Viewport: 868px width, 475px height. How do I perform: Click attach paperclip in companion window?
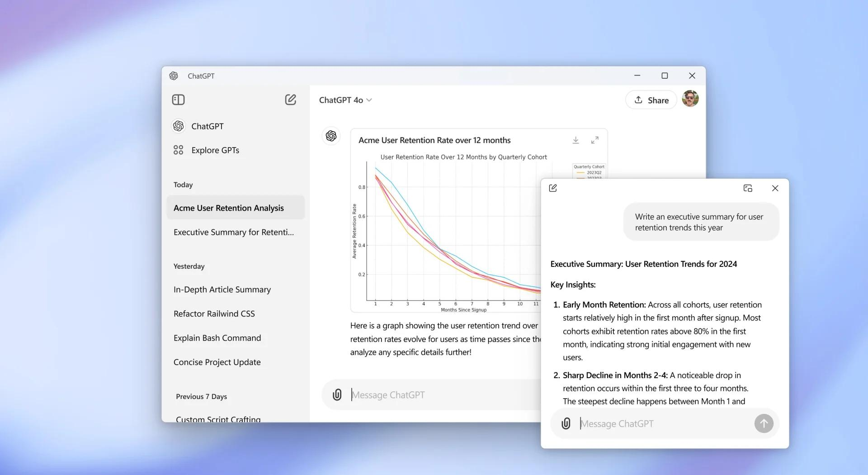pyautogui.click(x=566, y=423)
